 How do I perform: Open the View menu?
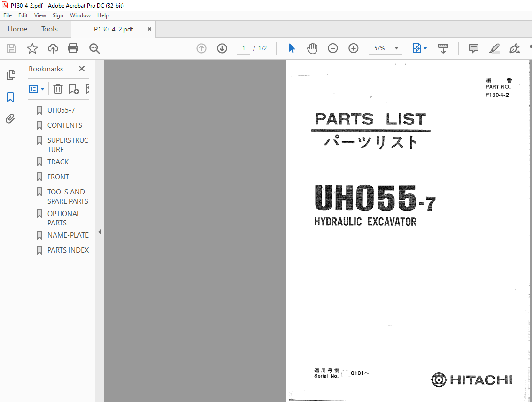click(x=40, y=15)
